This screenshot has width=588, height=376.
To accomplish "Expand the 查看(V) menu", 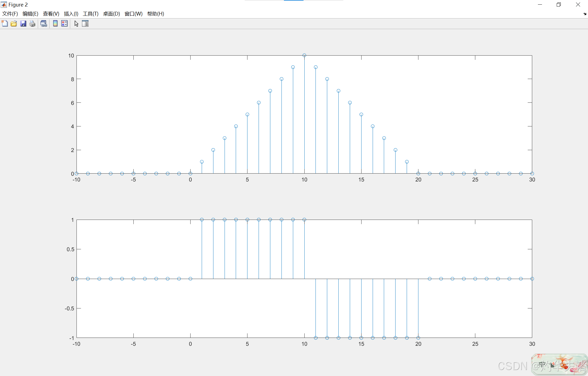I will coord(51,14).
